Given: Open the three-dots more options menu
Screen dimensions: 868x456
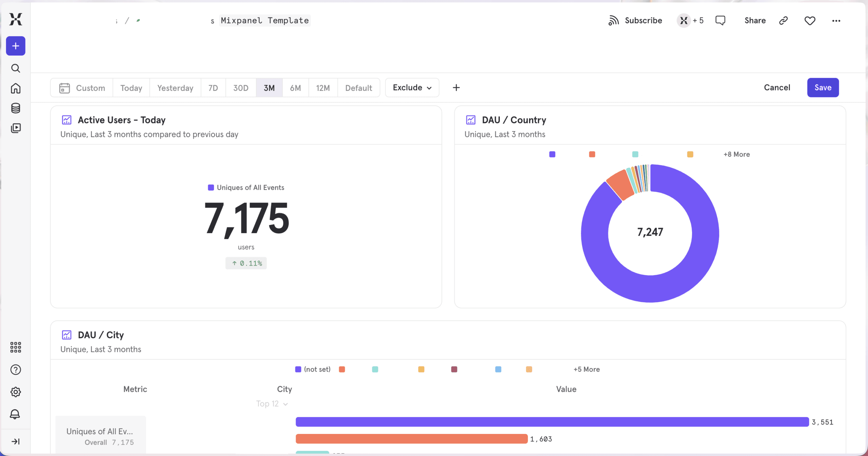Looking at the screenshot, I should tap(836, 21).
